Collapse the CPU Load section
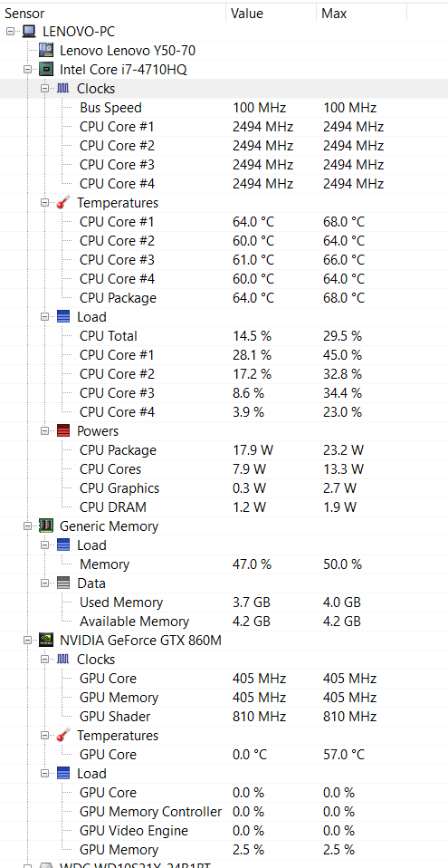Screen dimensions: 448x868 pyautogui.click(x=45, y=317)
